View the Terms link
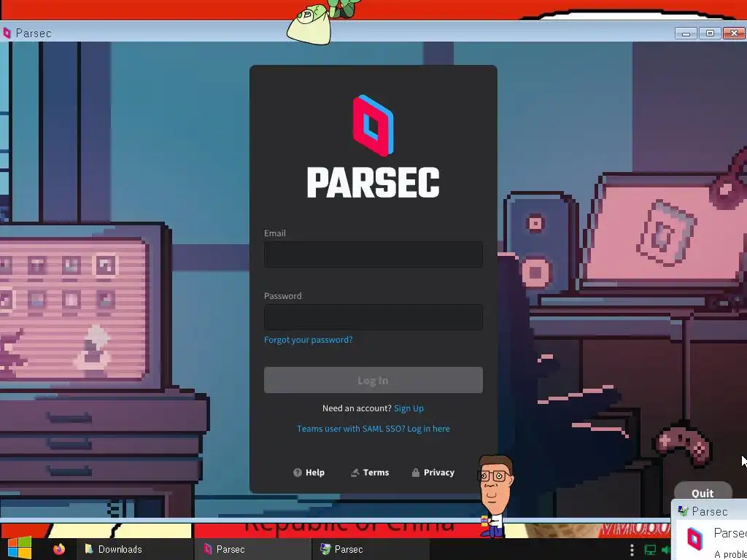 (x=370, y=472)
